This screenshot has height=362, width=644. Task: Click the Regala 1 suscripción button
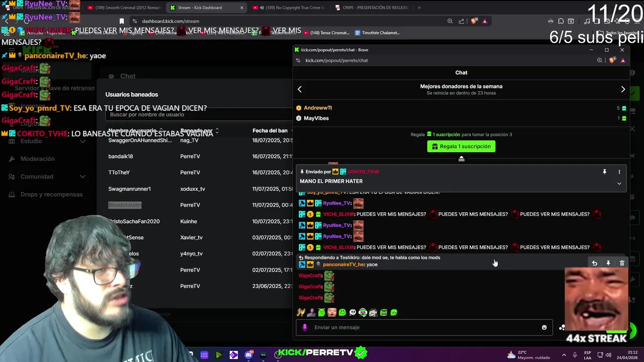461,146
